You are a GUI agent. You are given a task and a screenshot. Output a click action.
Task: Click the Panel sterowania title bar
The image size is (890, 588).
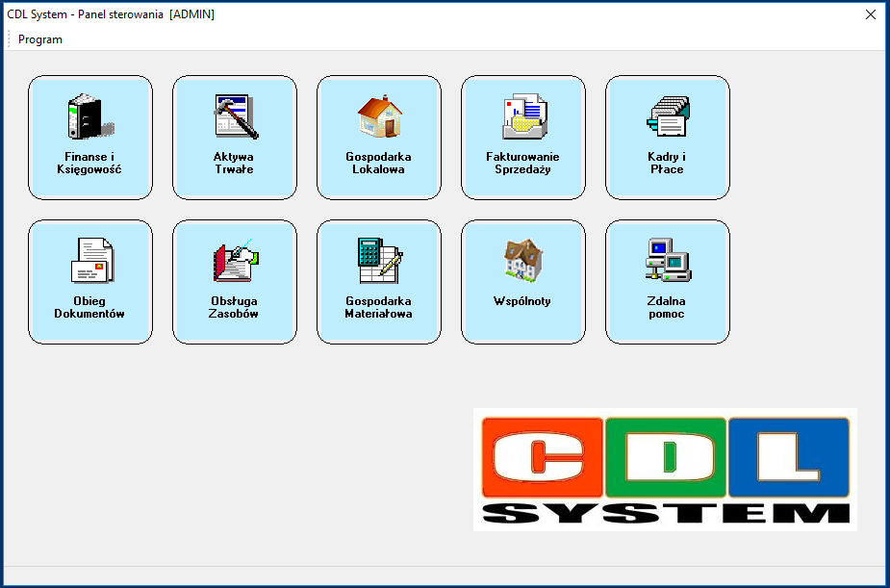[x=385, y=14]
